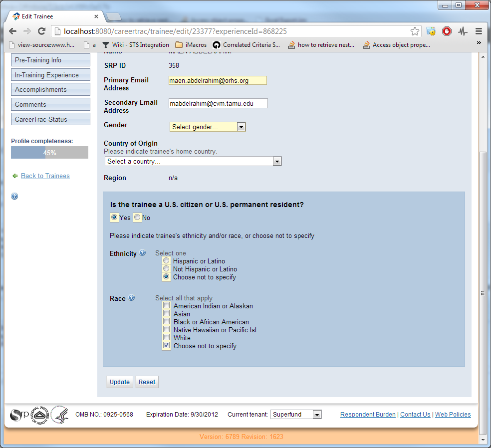Close the Edit Trainee tab
Image resolution: width=491 pixels, height=448 pixels.
point(96,16)
